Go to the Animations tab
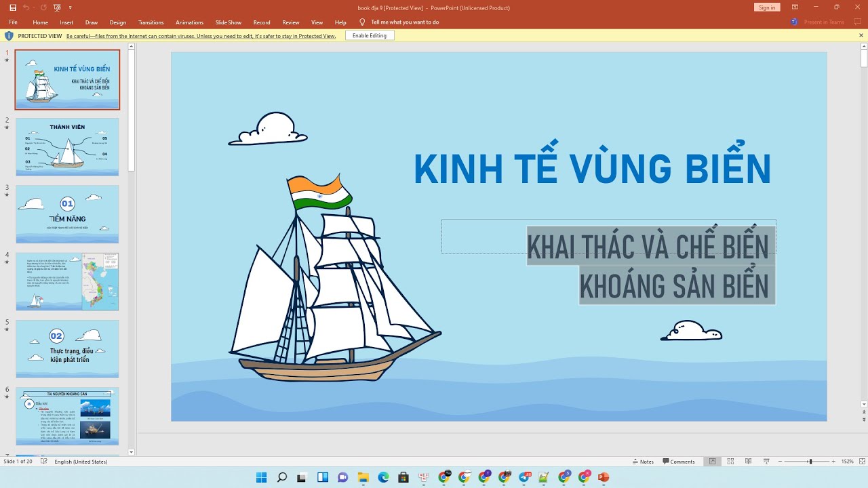This screenshot has width=868, height=488. (189, 22)
